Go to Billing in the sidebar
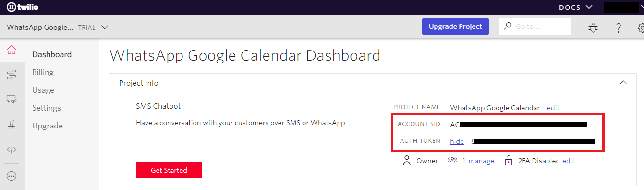The height and width of the screenshot is (190, 644). [43, 72]
